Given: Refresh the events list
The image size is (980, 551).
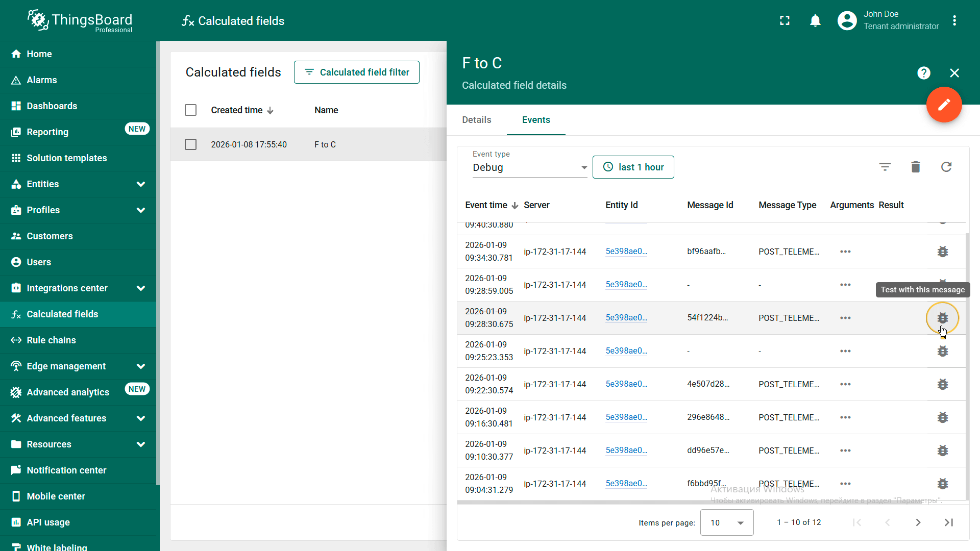Looking at the screenshot, I should [x=946, y=167].
